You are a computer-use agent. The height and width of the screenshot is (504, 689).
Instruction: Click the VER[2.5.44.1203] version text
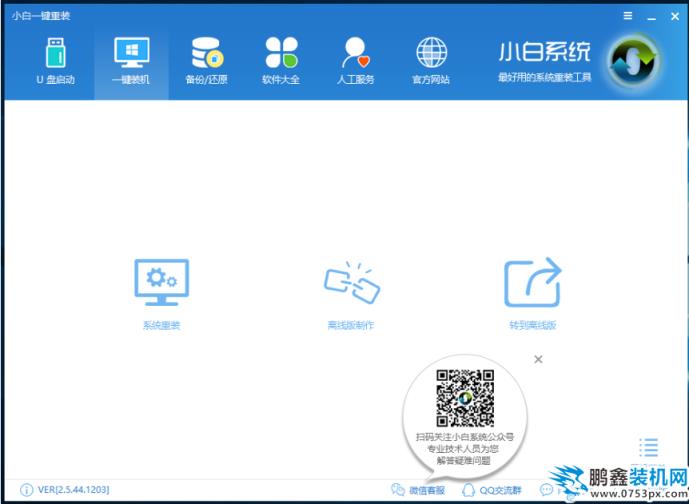click(73, 489)
